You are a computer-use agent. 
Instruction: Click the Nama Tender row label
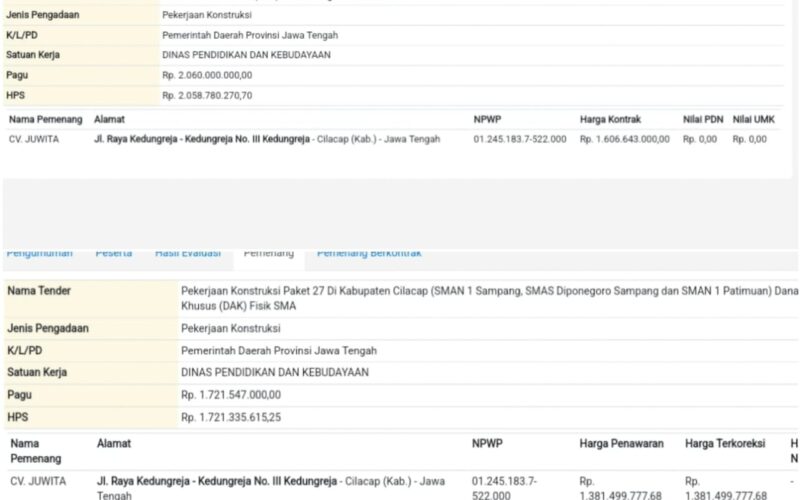39,291
